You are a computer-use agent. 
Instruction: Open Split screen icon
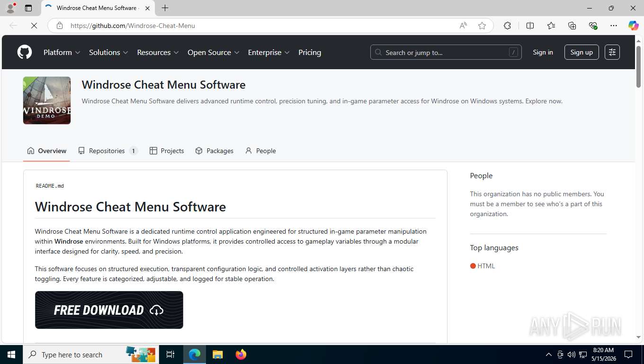click(x=530, y=26)
